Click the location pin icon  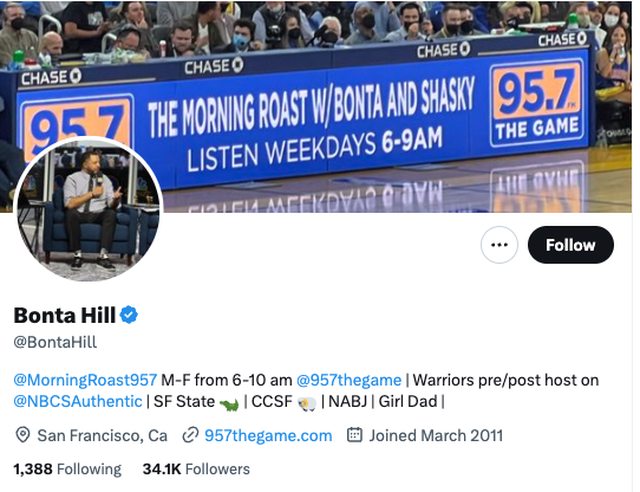click(22, 435)
